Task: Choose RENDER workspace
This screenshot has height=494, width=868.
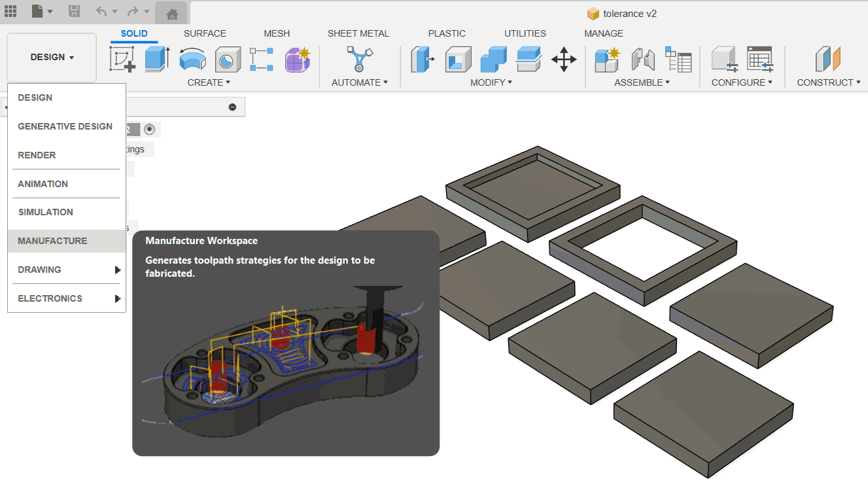Action: point(67,155)
